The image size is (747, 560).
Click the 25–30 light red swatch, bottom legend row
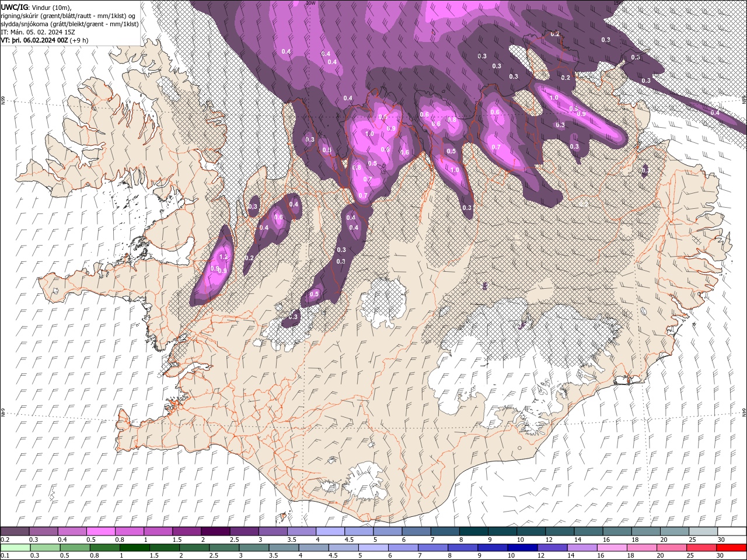tap(702, 548)
